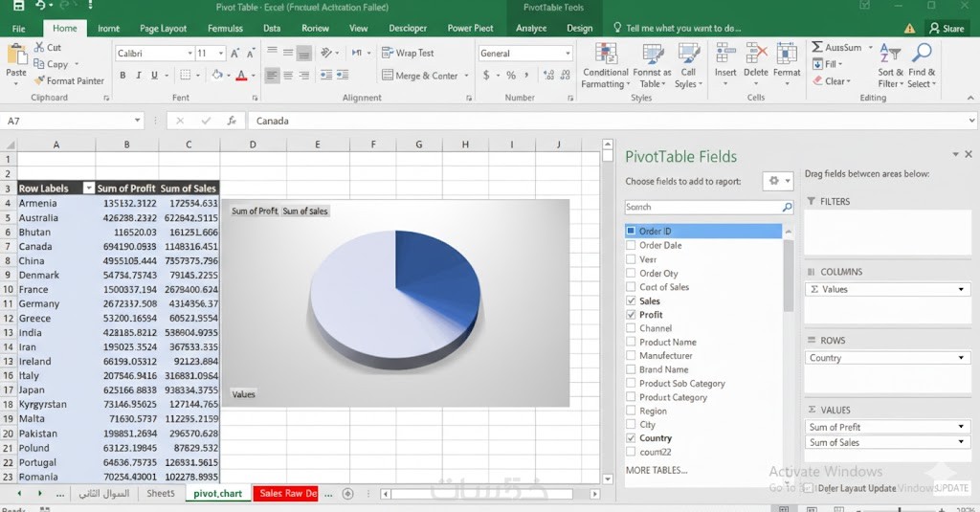Open the red Sales Raw Data sheet tab
The image size is (980, 512).
tap(287, 493)
